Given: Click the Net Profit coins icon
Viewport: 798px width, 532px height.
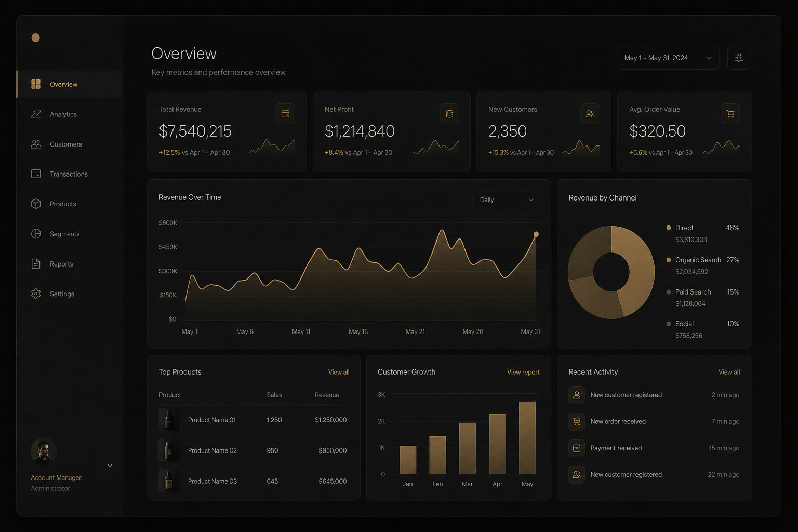Looking at the screenshot, I should pos(449,114).
